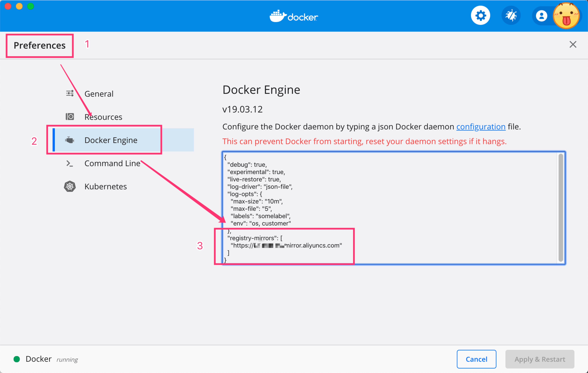588x373 pixels.
Task: Click the JSON editor scrollbar
Action: click(561, 208)
